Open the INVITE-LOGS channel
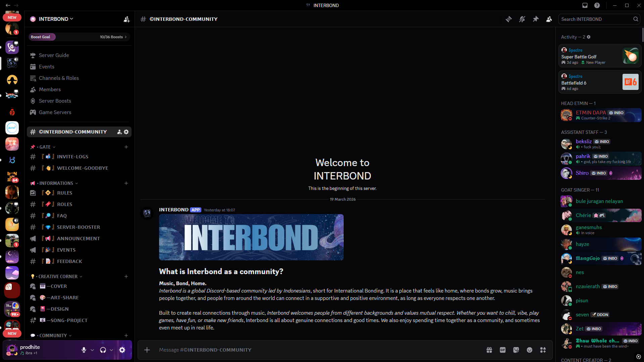The width and height of the screenshot is (644, 362). (79, 157)
